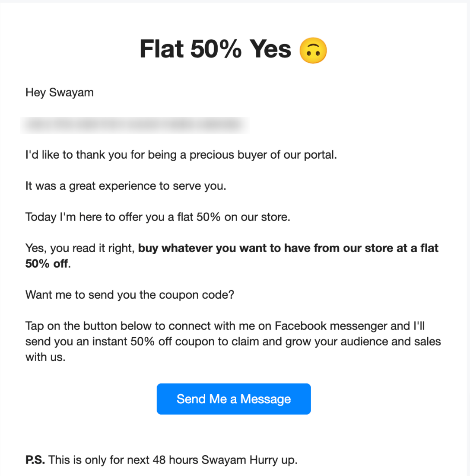The width and height of the screenshot is (470, 476).
Task: Click the Today I'm here to offer line
Action: click(x=158, y=217)
